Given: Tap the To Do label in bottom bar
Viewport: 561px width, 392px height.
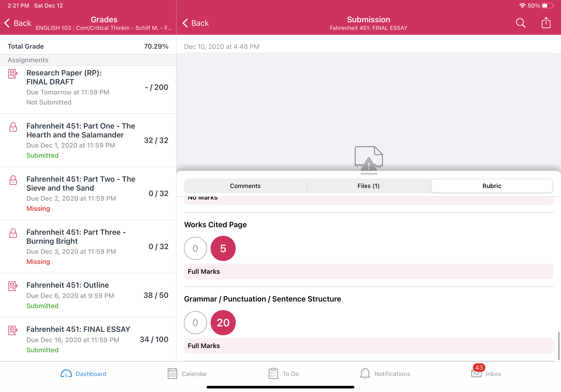Looking at the screenshot, I should [x=291, y=374].
